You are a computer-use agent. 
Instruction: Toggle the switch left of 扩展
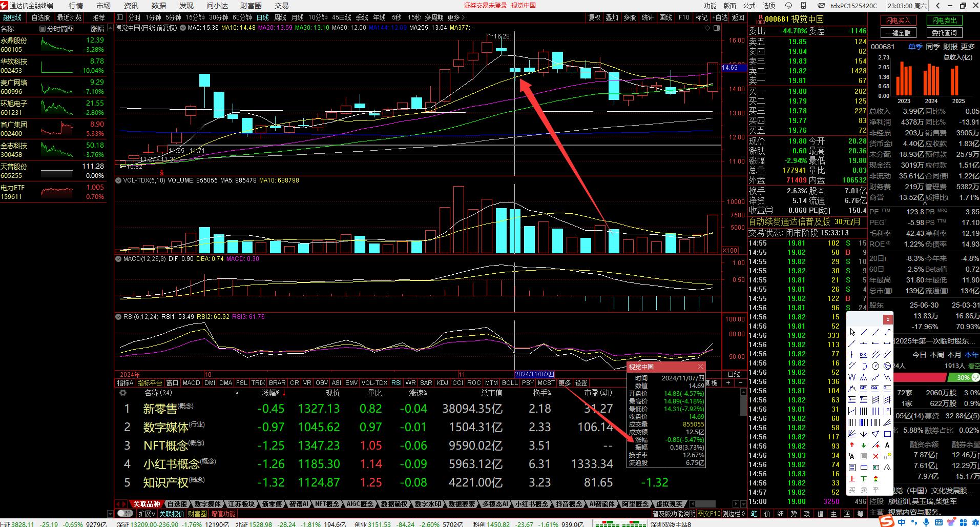click(x=123, y=513)
